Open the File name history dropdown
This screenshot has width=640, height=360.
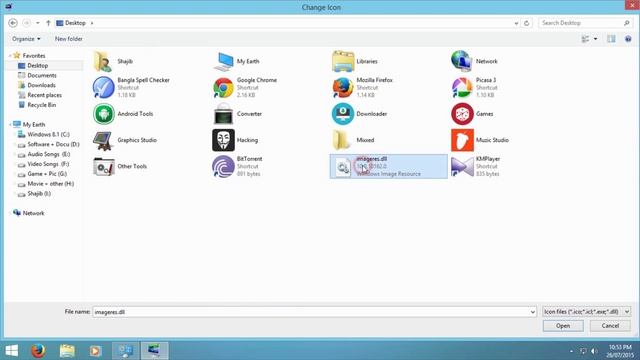pyautogui.click(x=533, y=312)
